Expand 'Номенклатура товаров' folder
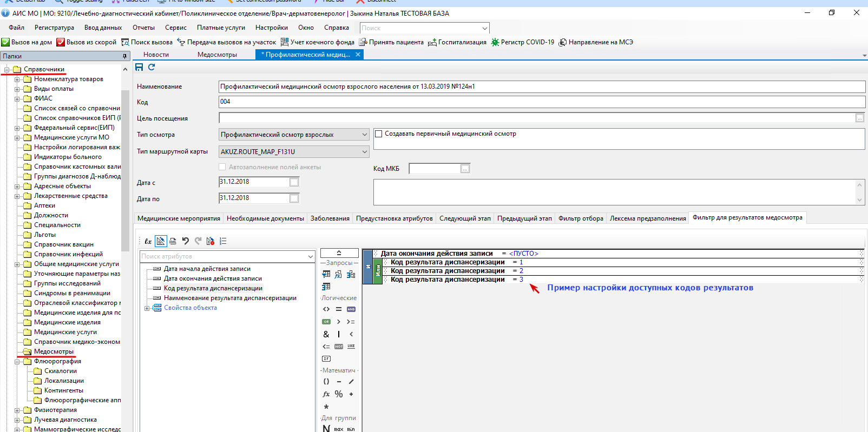This screenshot has height=432, width=868. [17, 79]
